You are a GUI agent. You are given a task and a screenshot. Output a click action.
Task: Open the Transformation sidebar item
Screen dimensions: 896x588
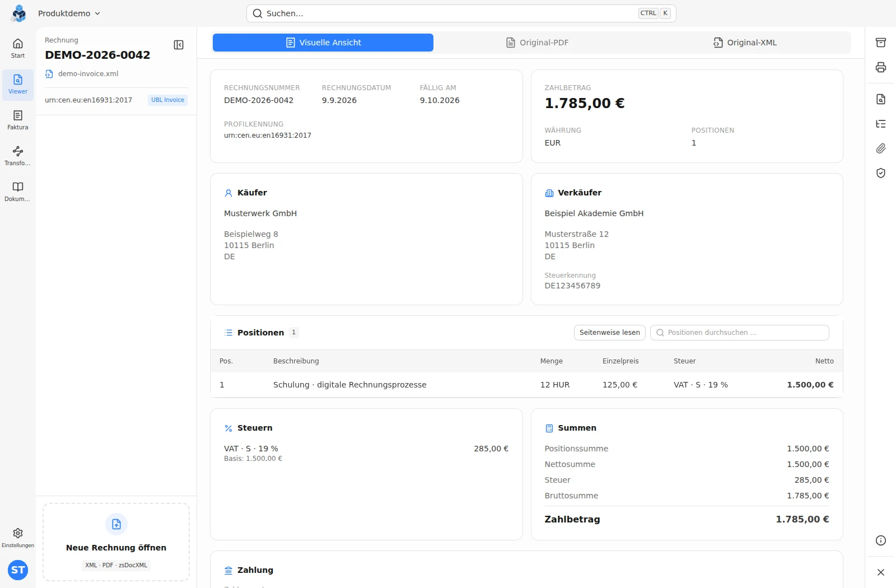(x=18, y=156)
